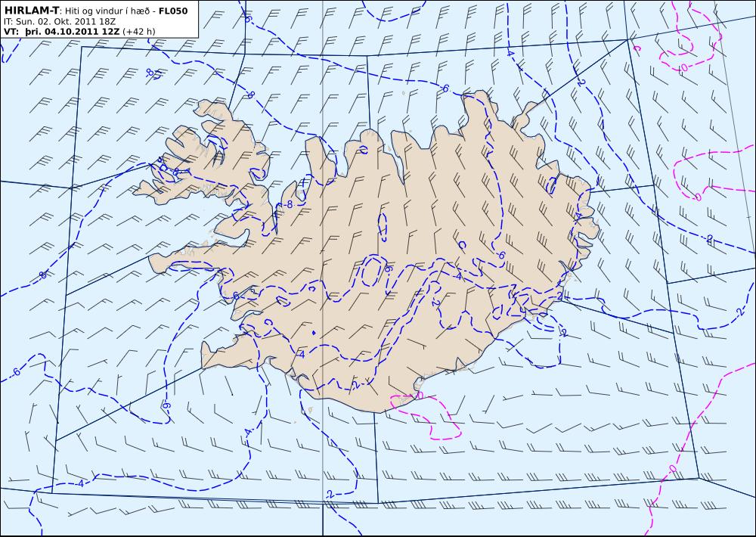Image resolution: width=756 pixels, height=537 pixels.
Task: Click the -2 label on the map's right edge
Action: [741, 312]
